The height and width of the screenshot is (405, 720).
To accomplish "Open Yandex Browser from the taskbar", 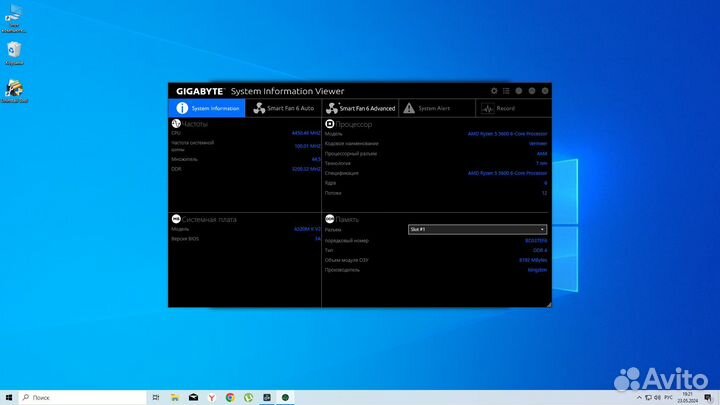I will click(210, 397).
